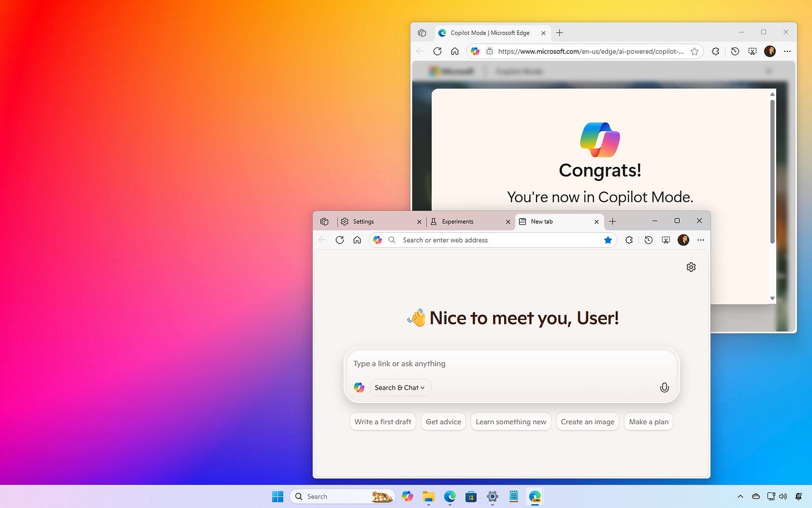Click the user profile avatar in the toolbar
The height and width of the screenshot is (508, 812).
(683, 240)
